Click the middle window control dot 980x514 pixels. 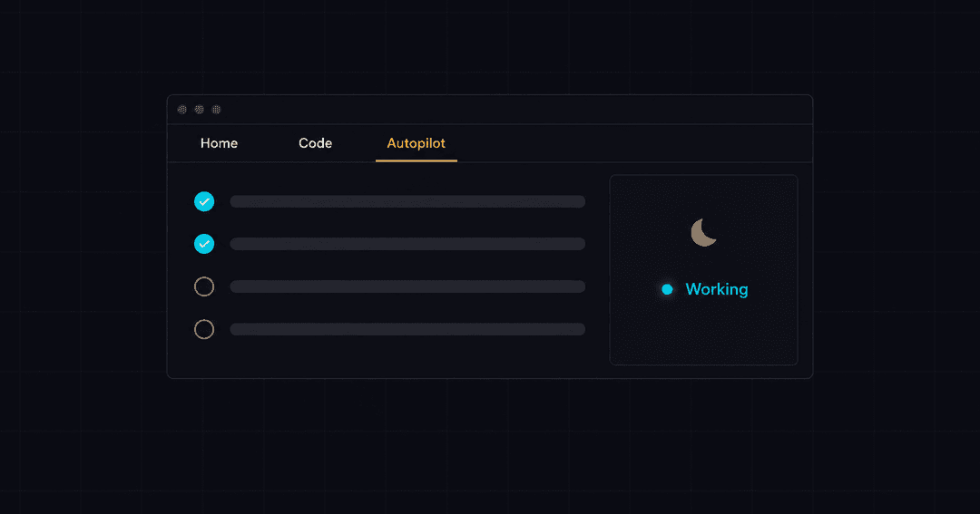[x=199, y=110]
